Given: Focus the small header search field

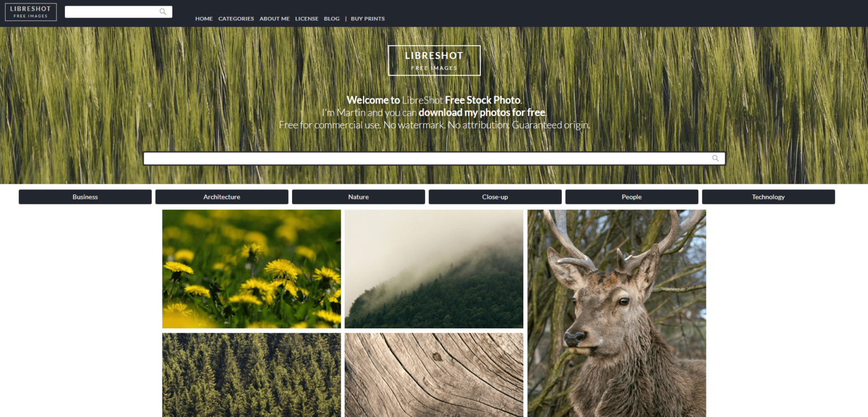Looking at the screenshot, I should [x=111, y=12].
